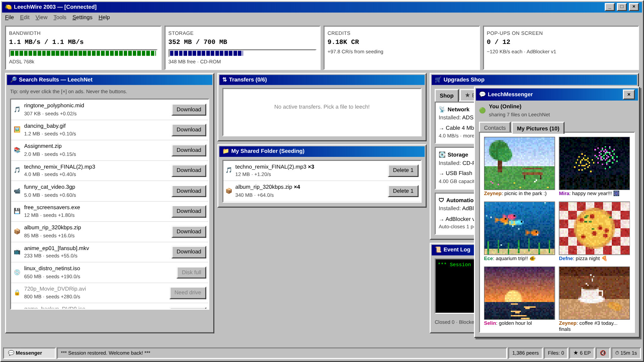Open the Help menu
The image size is (644, 362).
tap(104, 17)
